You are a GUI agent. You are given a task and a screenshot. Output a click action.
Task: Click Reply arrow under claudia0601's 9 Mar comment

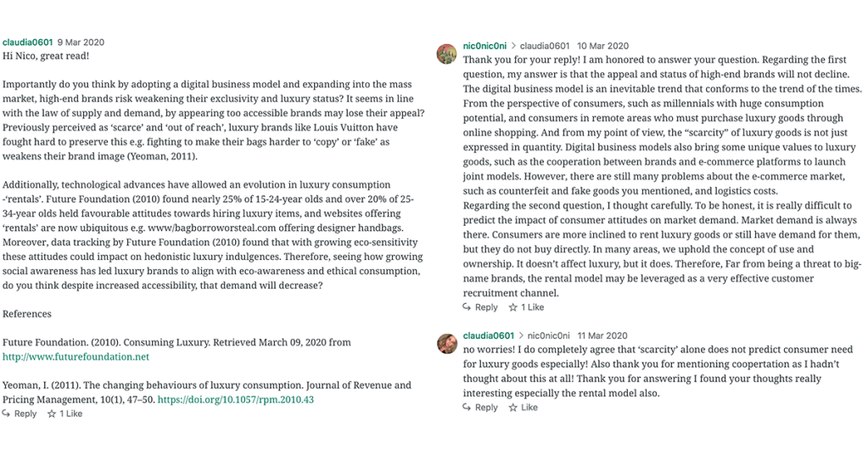click(x=8, y=414)
